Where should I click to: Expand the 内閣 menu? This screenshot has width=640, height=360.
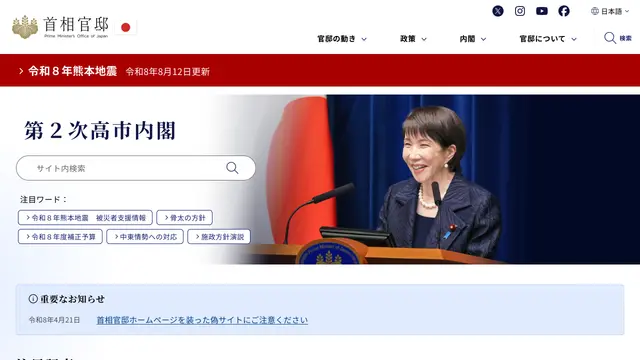click(x=473, y=39)
